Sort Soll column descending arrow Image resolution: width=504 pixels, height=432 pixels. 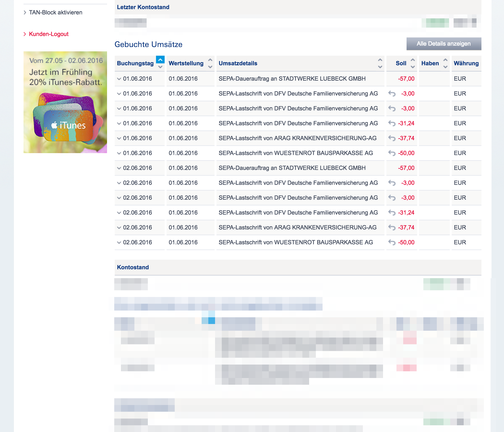click(413, 67)
